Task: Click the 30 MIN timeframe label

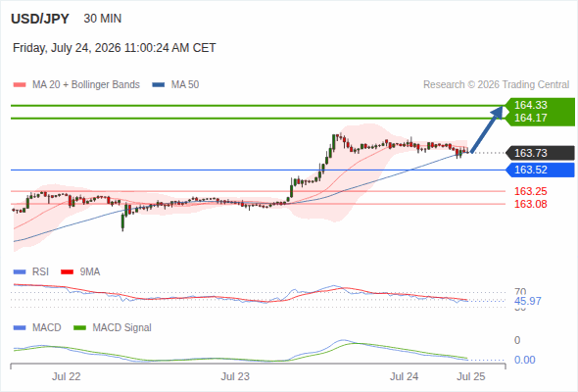Action: click(103, 19)
